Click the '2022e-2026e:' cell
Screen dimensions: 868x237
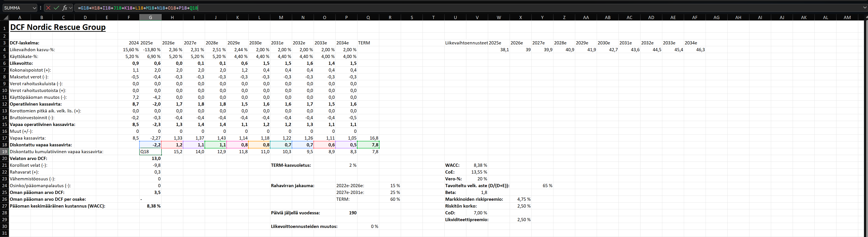click(x=350, y=186)
